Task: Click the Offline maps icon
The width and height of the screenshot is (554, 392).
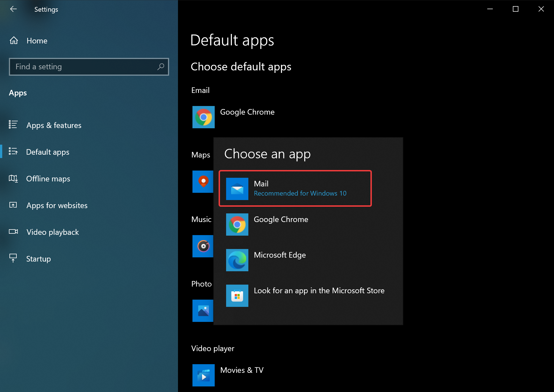Action: point(13,178)
